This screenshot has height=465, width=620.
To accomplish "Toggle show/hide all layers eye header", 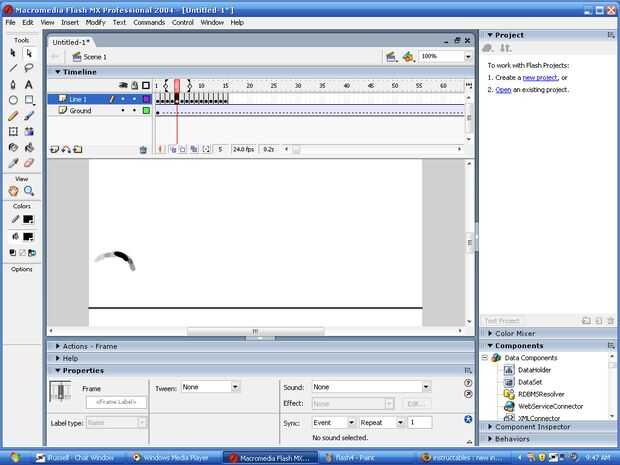I will [x=123, y=85].
